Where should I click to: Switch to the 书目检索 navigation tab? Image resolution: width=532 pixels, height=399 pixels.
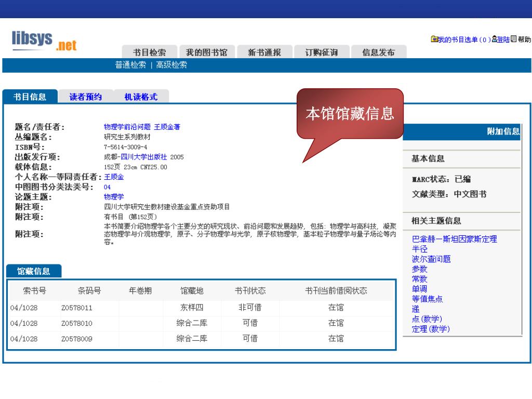click(149, 52)
